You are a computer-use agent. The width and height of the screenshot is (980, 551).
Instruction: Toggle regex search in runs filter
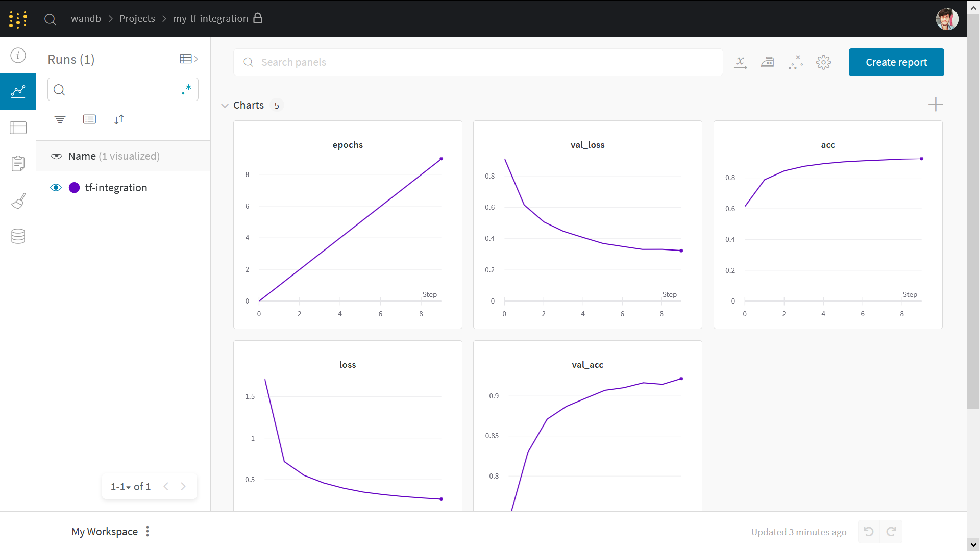pos(186,89)
